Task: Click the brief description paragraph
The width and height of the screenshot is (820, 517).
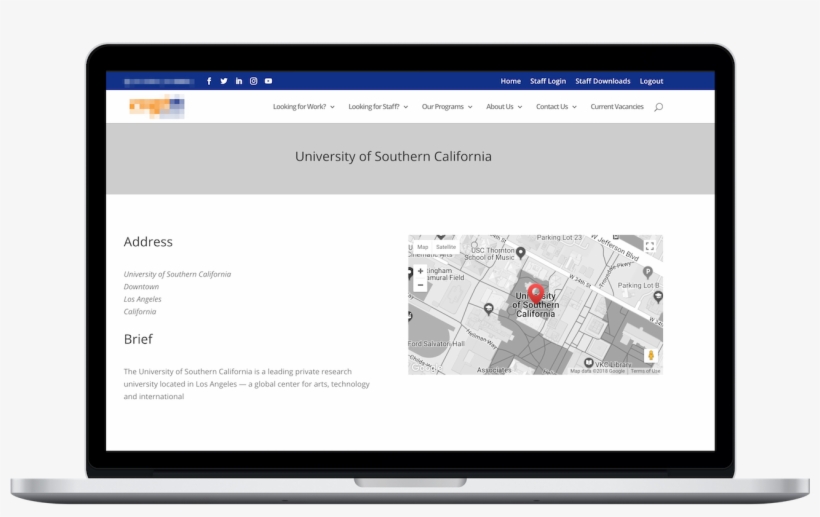Action: coord(246,384)
